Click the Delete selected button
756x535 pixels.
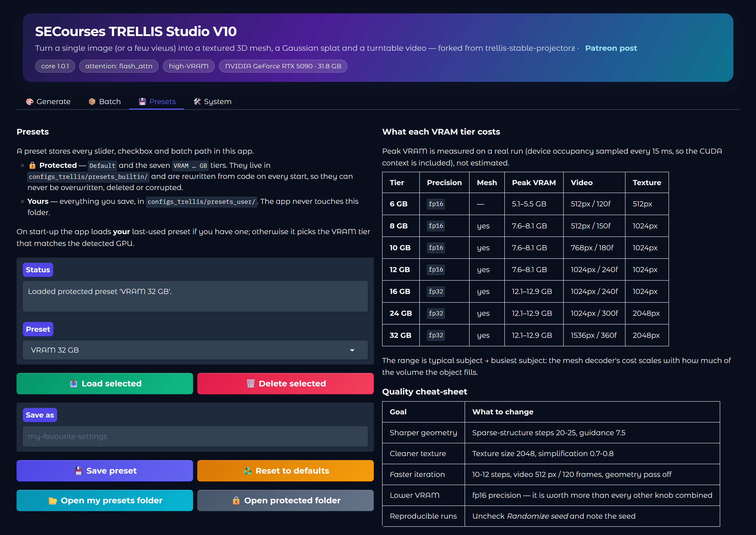pyautogui.click(x=285, y=383)
